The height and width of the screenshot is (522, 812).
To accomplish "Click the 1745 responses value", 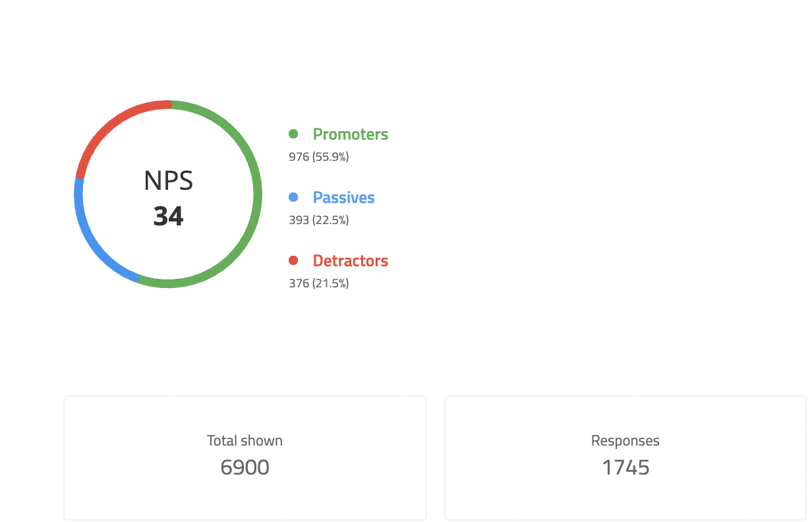I will (625, 468).
